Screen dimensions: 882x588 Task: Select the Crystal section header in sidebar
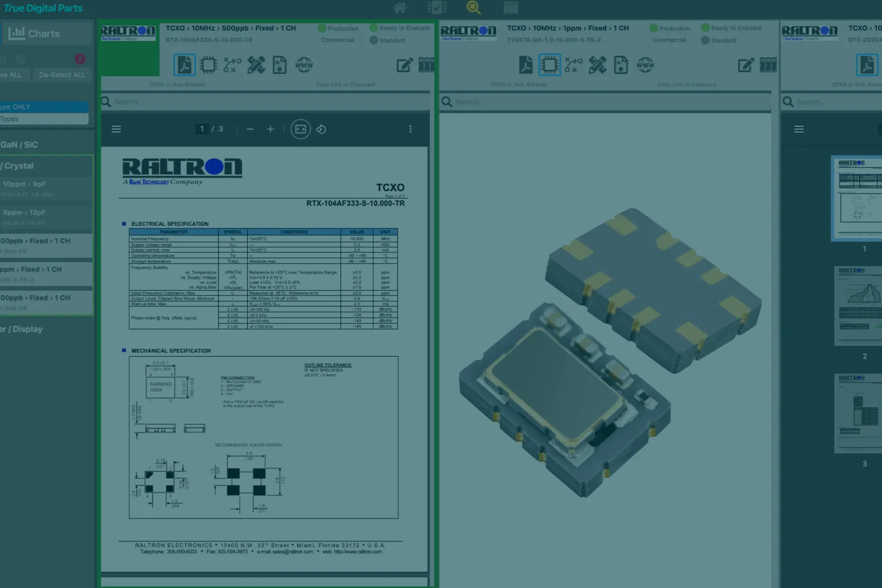click(x=20, y=166)
